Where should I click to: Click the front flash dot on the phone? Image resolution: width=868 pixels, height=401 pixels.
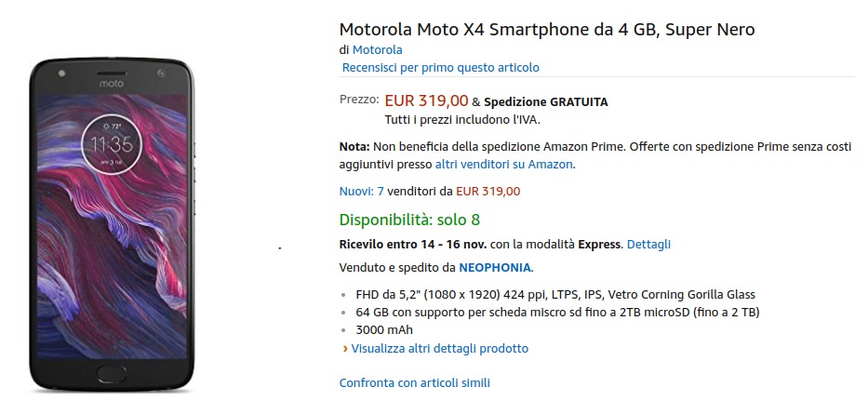61,73
